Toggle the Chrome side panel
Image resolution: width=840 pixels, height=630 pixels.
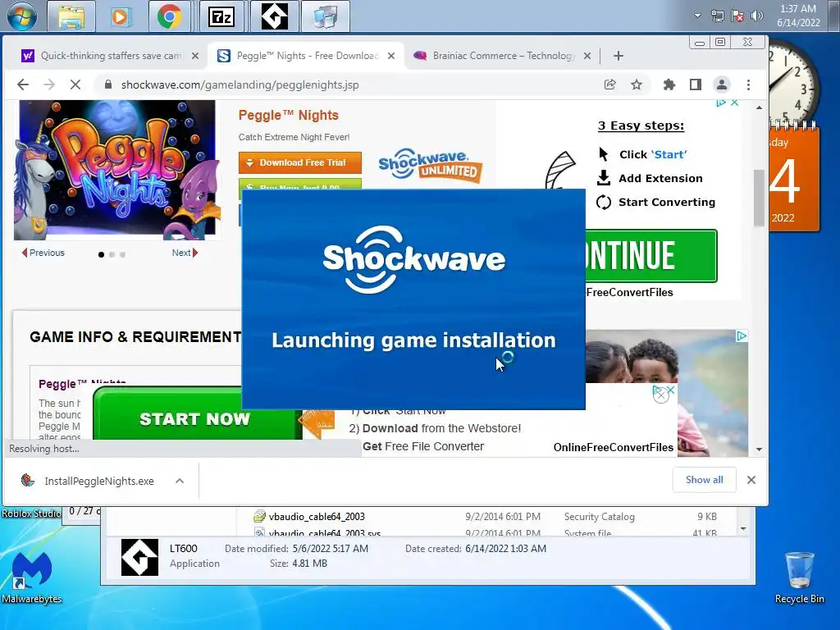click(696, 84)
